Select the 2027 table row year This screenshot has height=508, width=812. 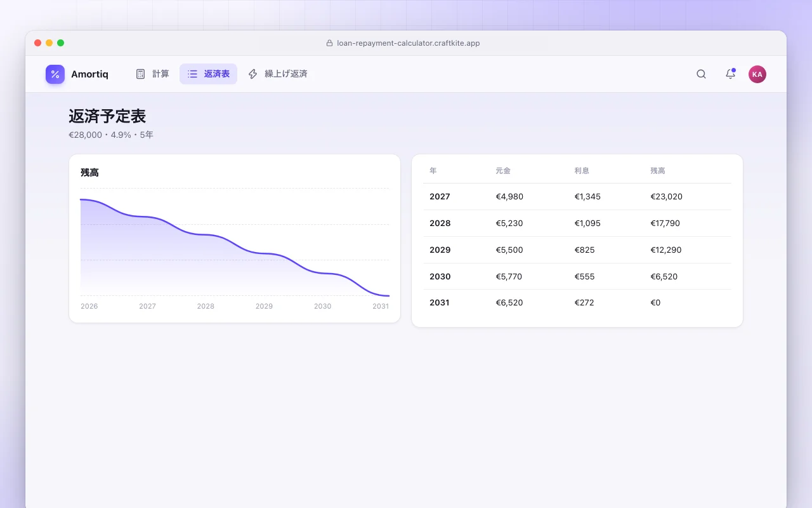click(440, 197)
